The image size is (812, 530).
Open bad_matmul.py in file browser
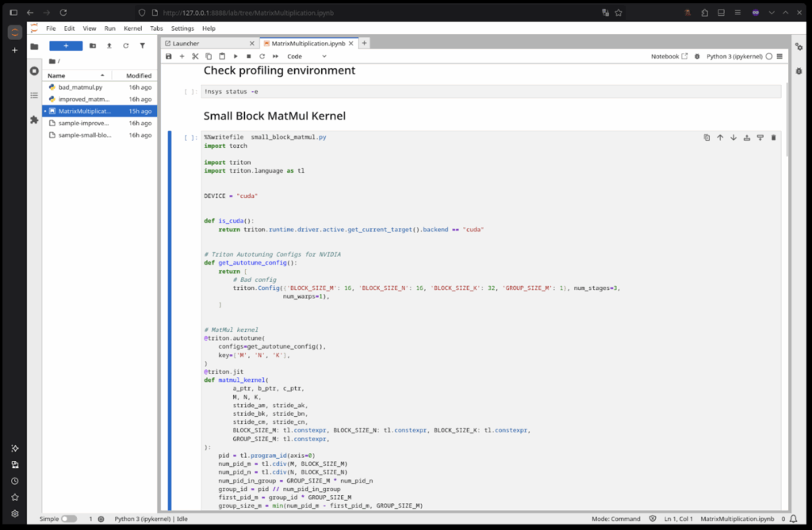[80, 87]
